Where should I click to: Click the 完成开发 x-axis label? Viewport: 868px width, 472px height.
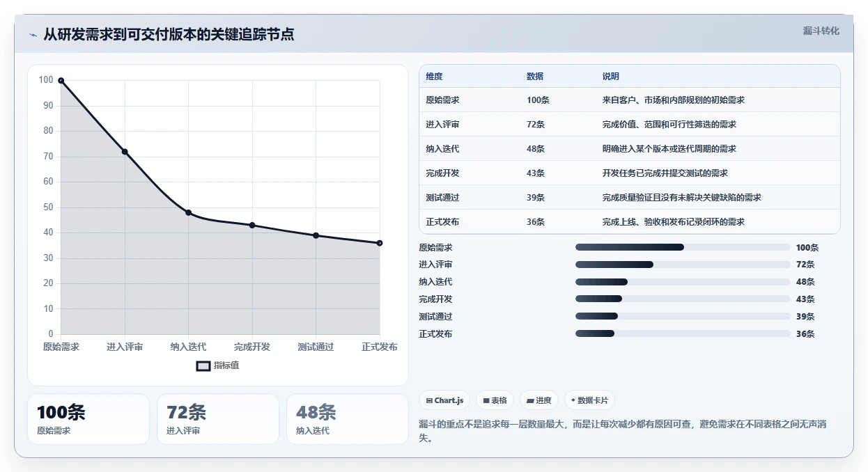(x=252, y=347)
